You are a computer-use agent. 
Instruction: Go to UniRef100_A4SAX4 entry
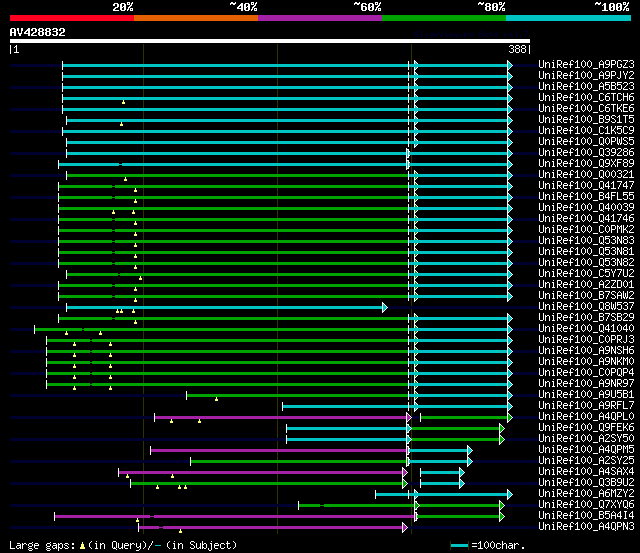pyautogui.click(x=586, y=472)
